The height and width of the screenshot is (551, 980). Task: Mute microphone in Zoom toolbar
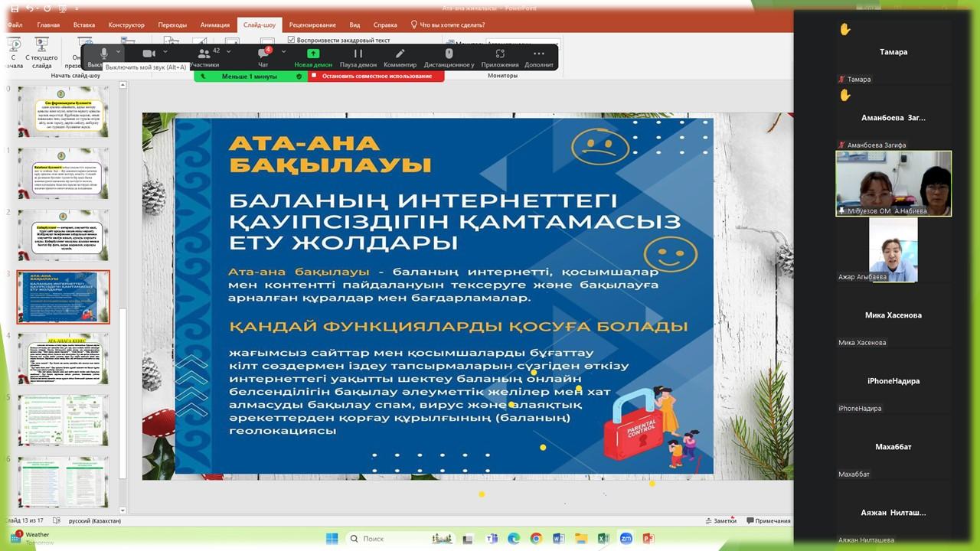(103, 54)
